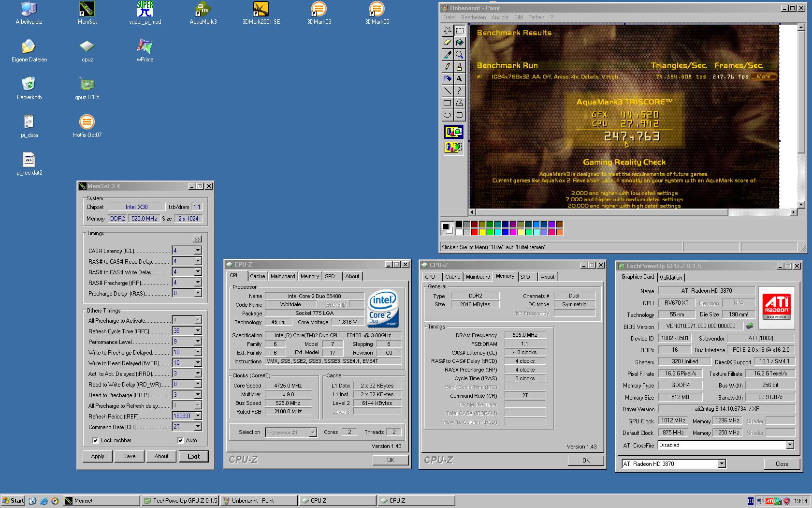Viewport: 812px width, 508px height.
Task: Activate the Pick Color eyedropper tool
Action: [448, 55]
